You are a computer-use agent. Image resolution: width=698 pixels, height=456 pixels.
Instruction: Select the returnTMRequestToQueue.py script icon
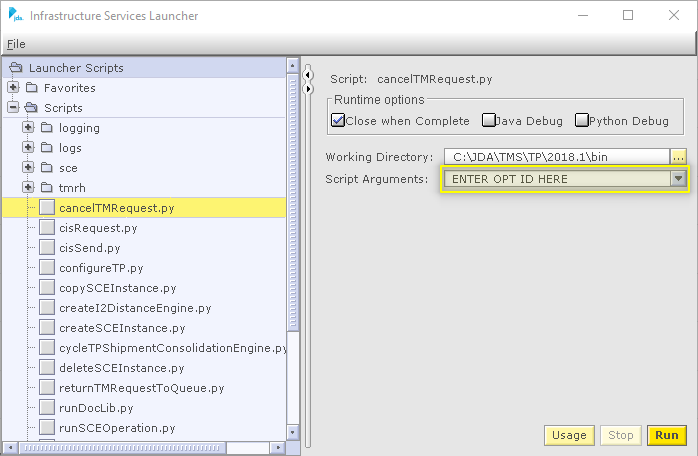point(47,388)
